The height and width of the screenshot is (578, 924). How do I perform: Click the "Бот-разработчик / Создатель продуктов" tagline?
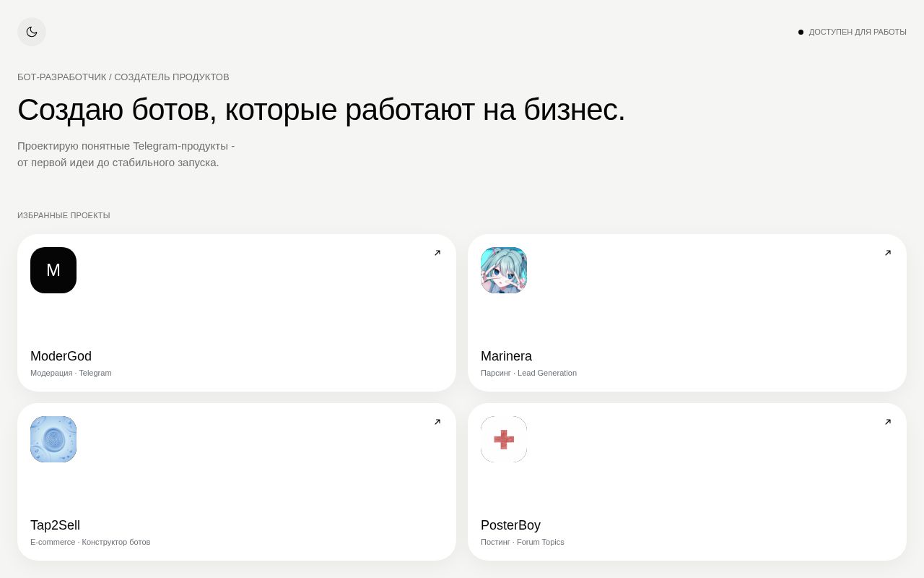pyautogui.click(x=123, y=77)
